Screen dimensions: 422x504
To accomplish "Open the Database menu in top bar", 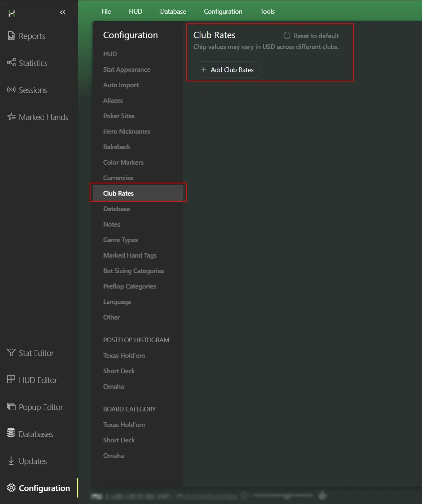I will click(x=173, y=12).
